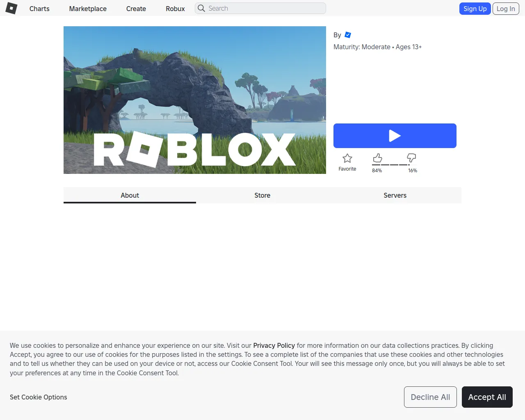Open the Robux page
This screenshot has width=525, height=420.
pos(175,9)
